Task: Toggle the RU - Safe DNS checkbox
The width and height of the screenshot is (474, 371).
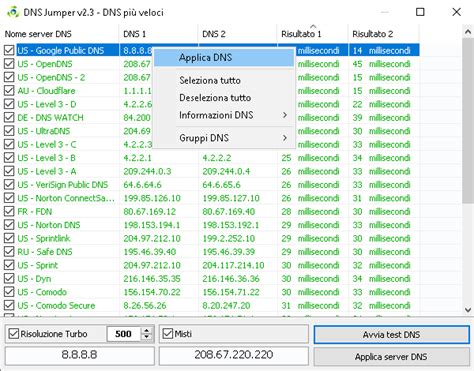Action: click(9, 252)
